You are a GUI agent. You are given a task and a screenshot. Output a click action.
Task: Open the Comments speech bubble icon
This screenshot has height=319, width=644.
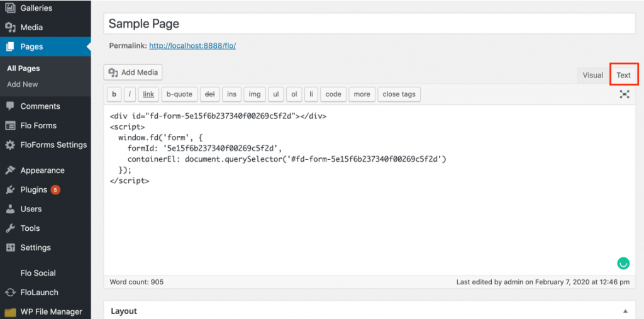point(10,106)
